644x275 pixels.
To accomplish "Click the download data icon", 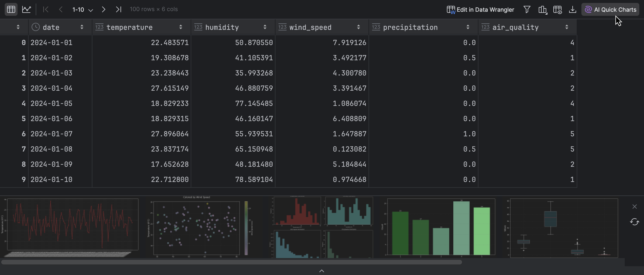I will tap(572, 9).
